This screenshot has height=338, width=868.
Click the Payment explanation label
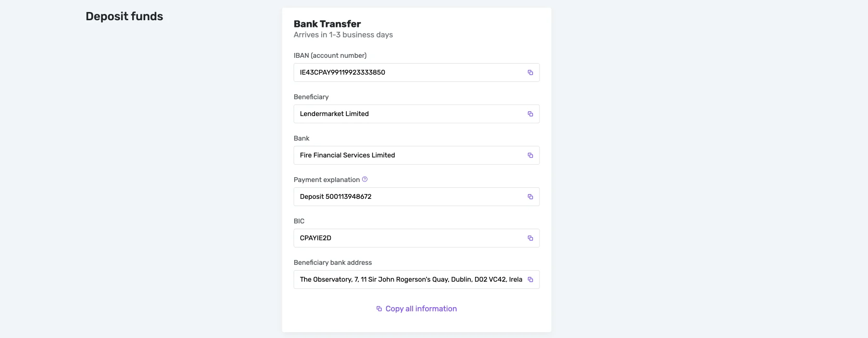coord(327,180)
